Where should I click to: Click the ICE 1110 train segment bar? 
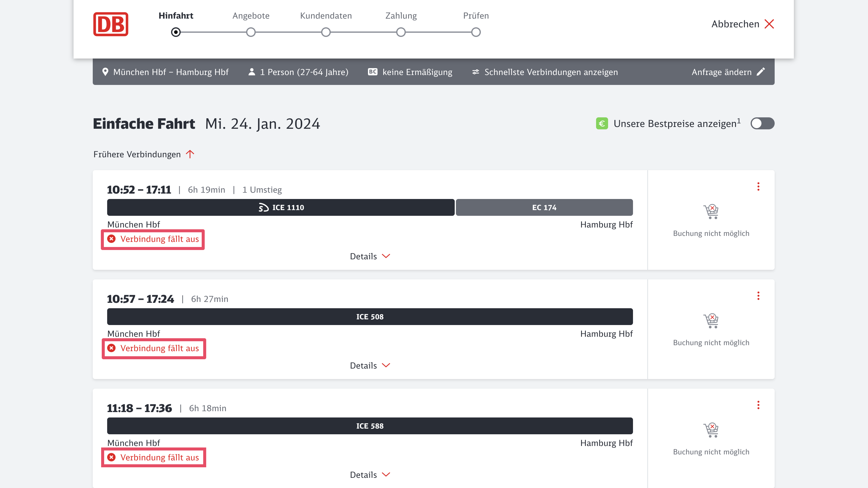[281, 208]
